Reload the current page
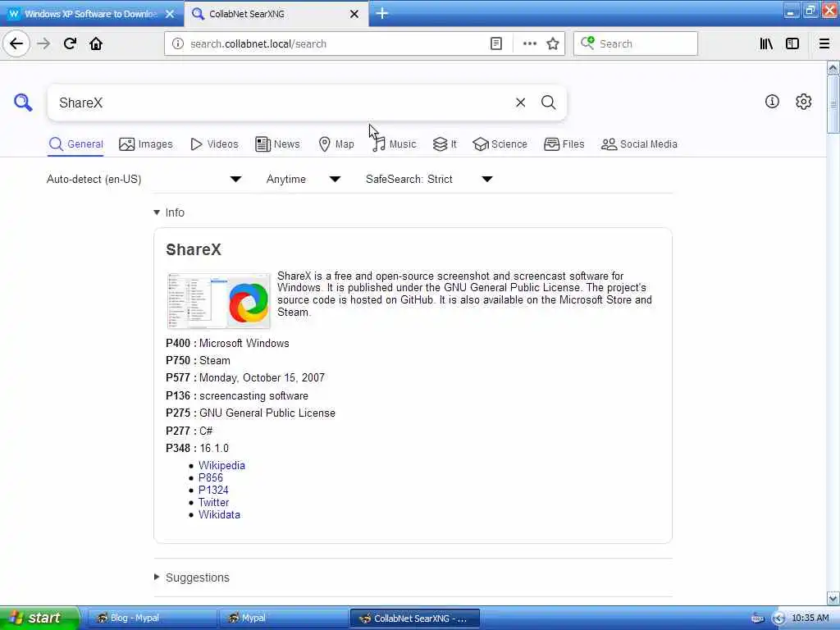This screenshot has height=630, width=840. (71, 43)
